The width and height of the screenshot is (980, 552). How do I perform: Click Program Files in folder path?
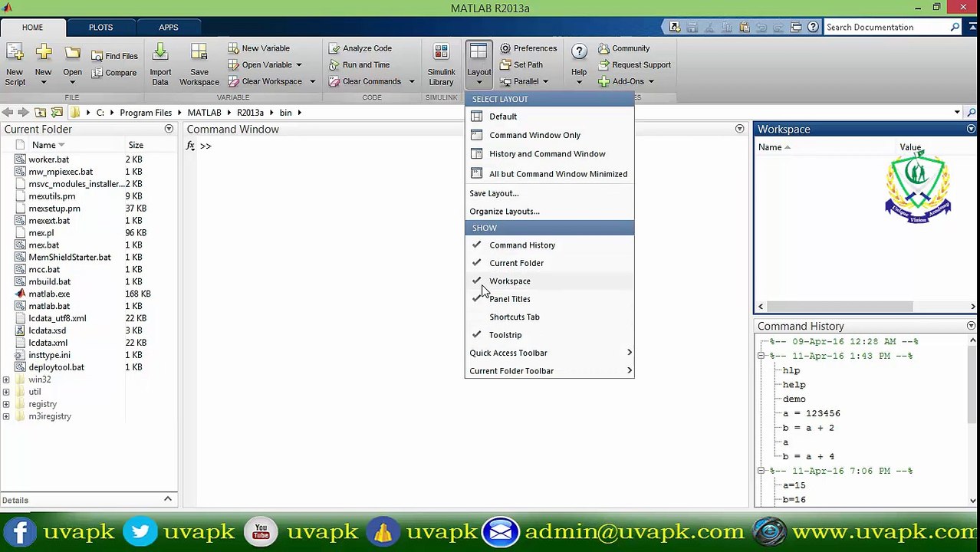pyautogui.click(x=146, y=113)
